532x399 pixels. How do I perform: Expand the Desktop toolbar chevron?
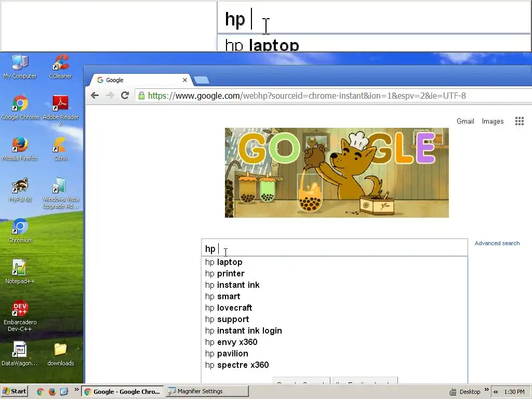point(486,390)
